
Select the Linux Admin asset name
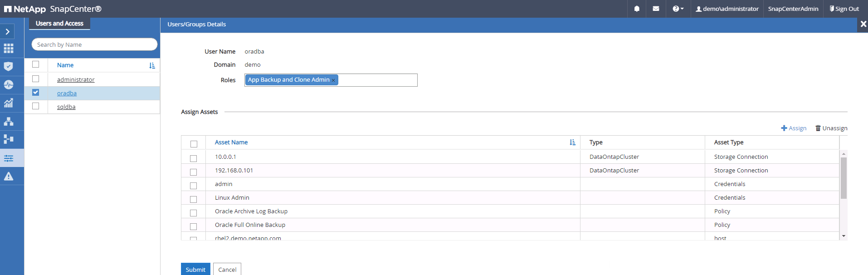[x=232, y=198]
